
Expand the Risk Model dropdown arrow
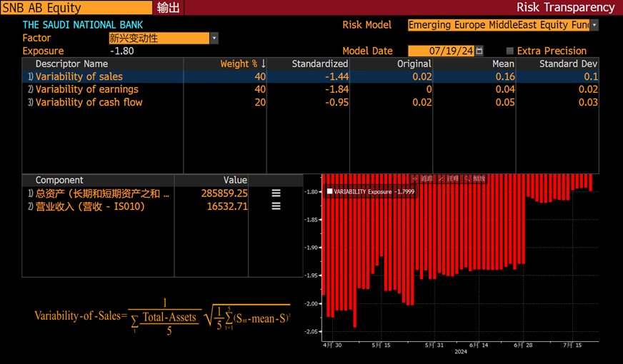pyautogui.click(x=594, y=25)
